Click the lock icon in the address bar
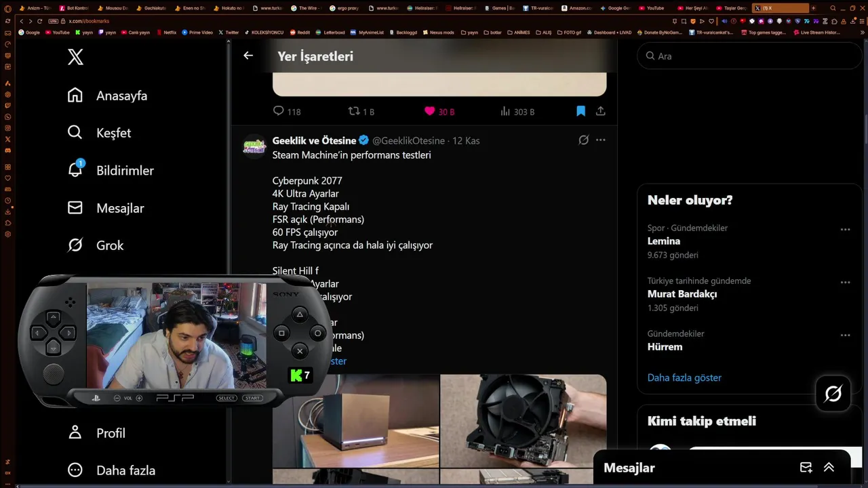Screen dimensions: 868x488 click(x=64, y=21)
